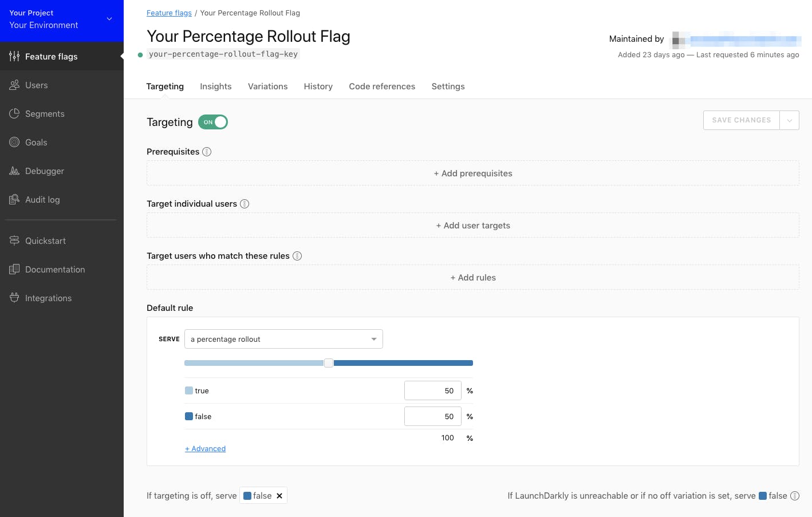Open the Integrations page
This screenshot has width=812, height=517.
(x=48, y=298)
